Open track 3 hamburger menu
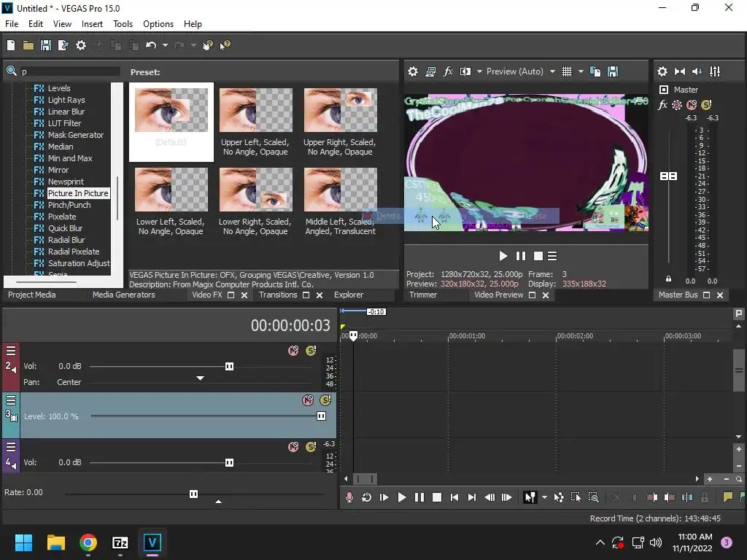Image resolution: width=747 pixels, height=560 pixels. coord(11,400)
